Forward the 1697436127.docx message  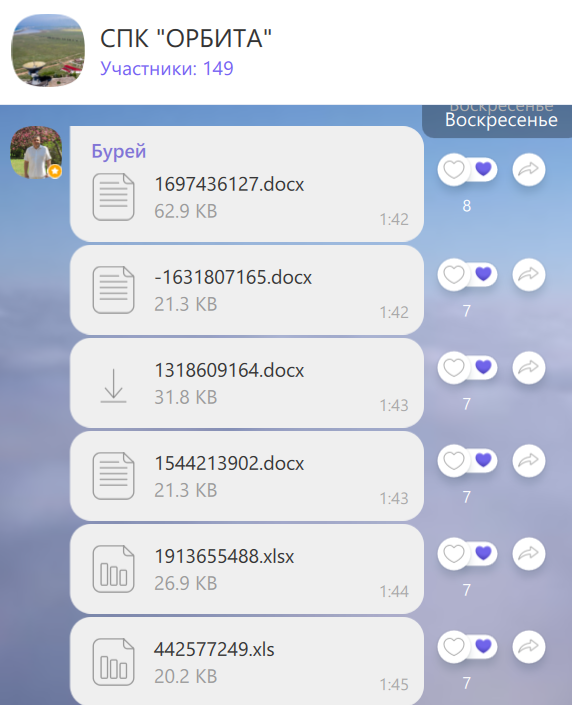coord(529,170)
